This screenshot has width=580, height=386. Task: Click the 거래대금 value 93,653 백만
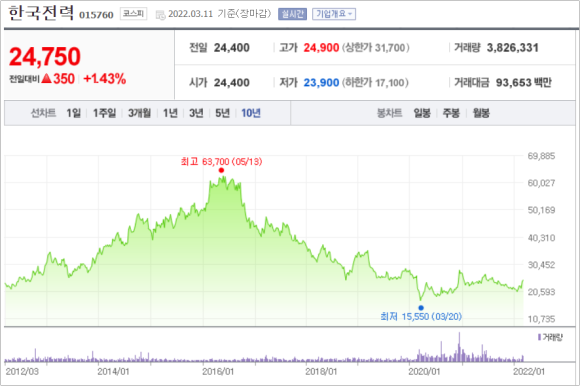point(523,82)
